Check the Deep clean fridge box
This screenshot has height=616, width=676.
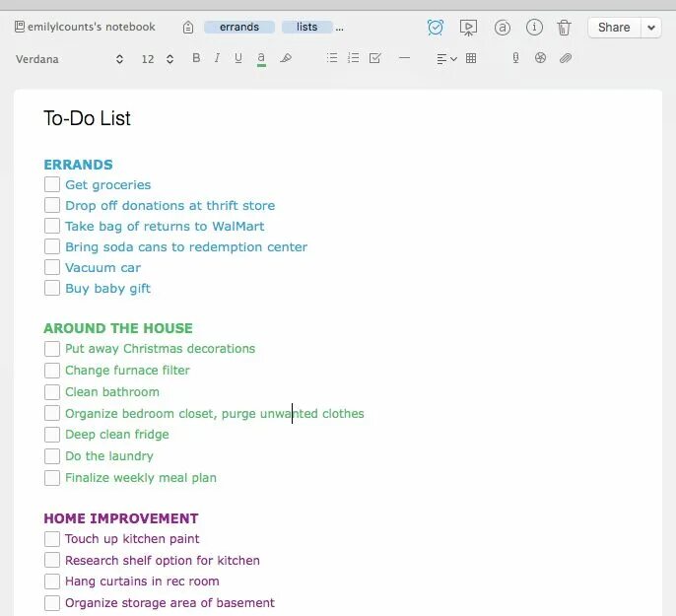pos(52,435)
